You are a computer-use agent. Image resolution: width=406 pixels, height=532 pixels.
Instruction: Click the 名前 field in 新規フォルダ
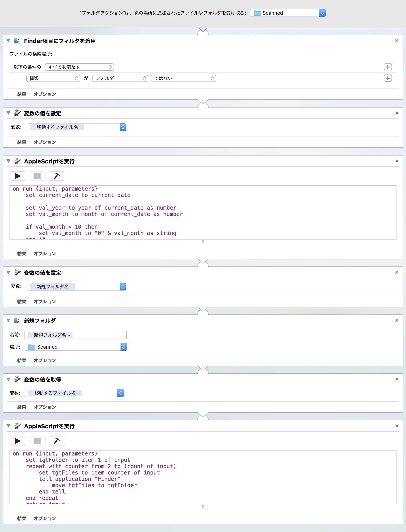click(75, 335)
